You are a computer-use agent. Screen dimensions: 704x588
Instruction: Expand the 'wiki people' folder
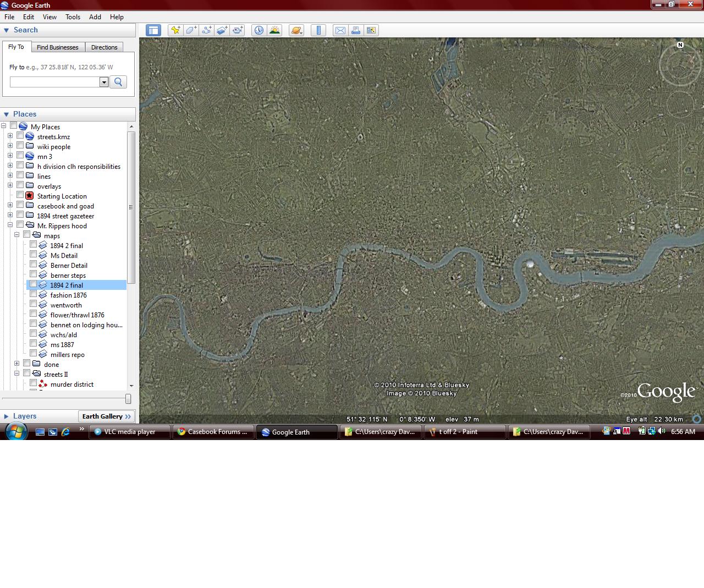[10, 146]
